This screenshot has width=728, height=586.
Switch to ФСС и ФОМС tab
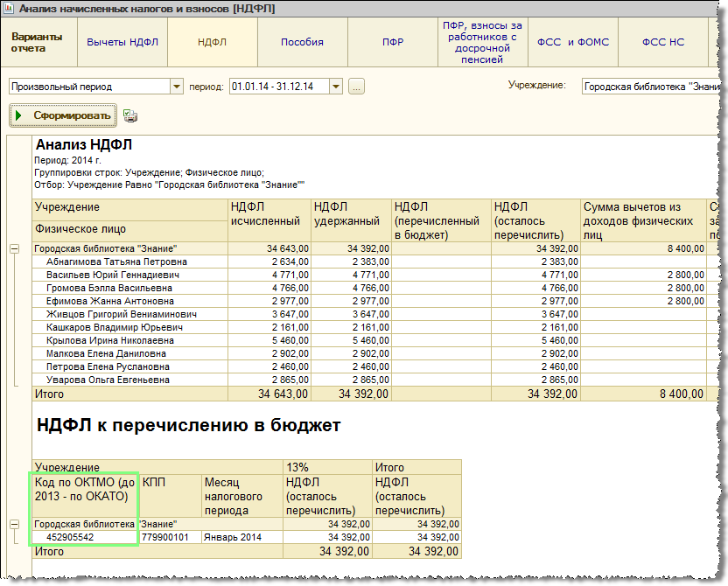pyautogui.click(x=573, y=42)
